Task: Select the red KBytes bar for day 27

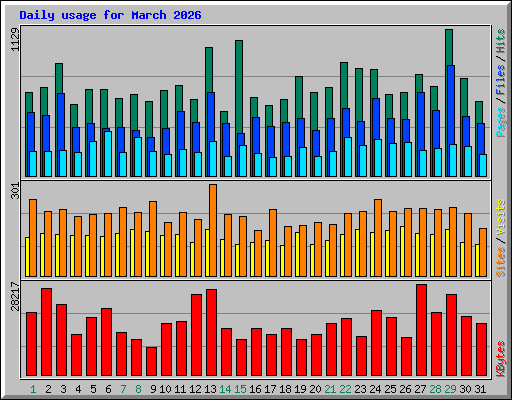Action: pos(421,330)
